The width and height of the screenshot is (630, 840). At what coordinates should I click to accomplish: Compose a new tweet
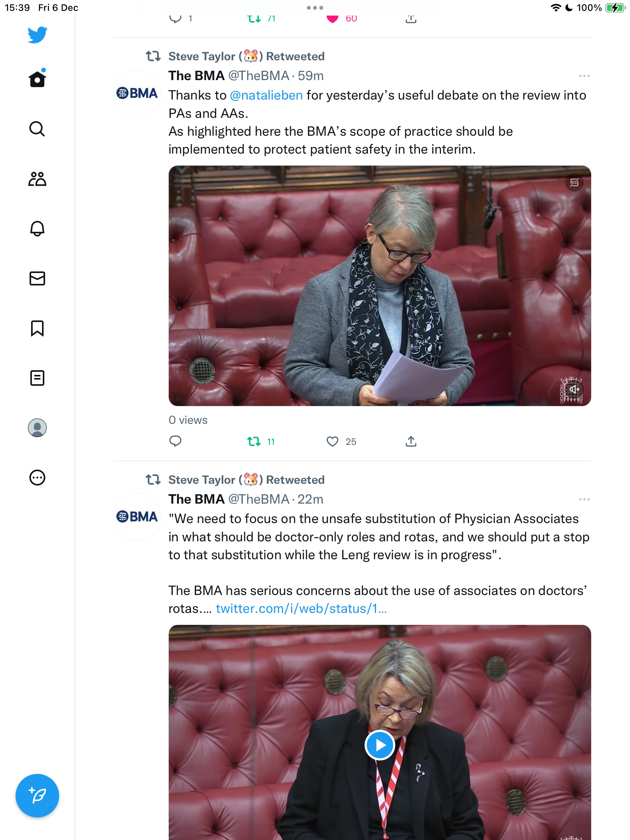click(37, 796)
